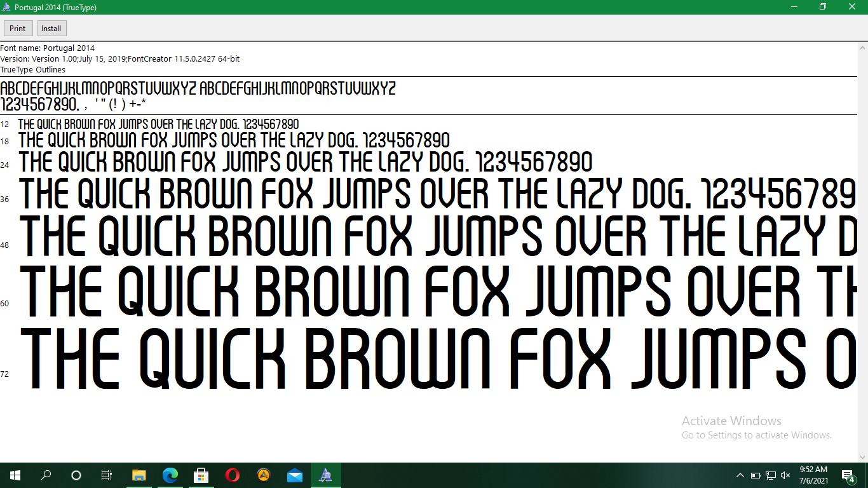The width and height of the screenshot is (868, 488).
Task: Unmute the system volume
Action: 784,475
